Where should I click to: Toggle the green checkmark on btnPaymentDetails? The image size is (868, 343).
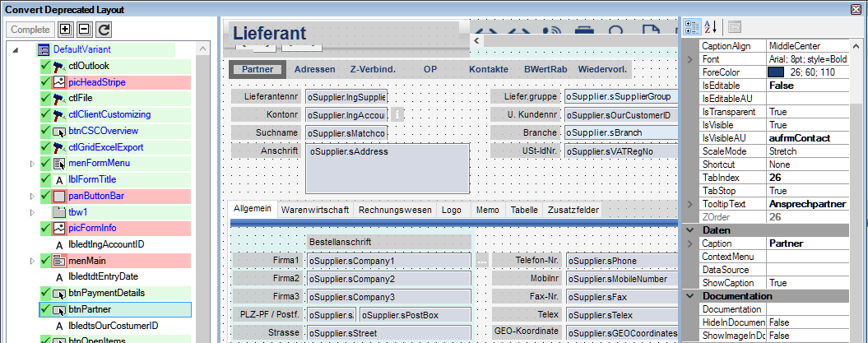(45, 293)
